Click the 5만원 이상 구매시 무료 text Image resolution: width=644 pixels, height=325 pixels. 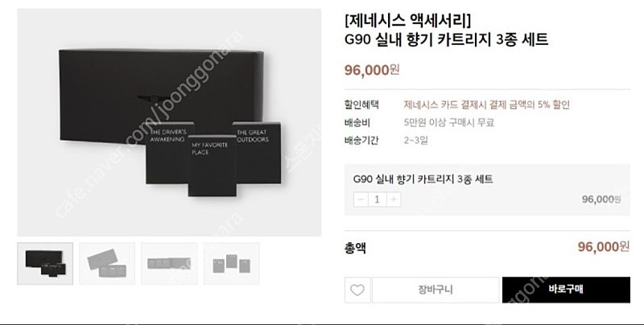[x=449, y=123]
